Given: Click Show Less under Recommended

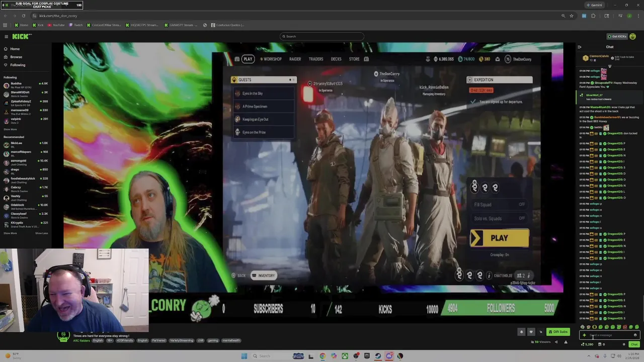Looking at the screenshot, I should (x=41, y=233).
